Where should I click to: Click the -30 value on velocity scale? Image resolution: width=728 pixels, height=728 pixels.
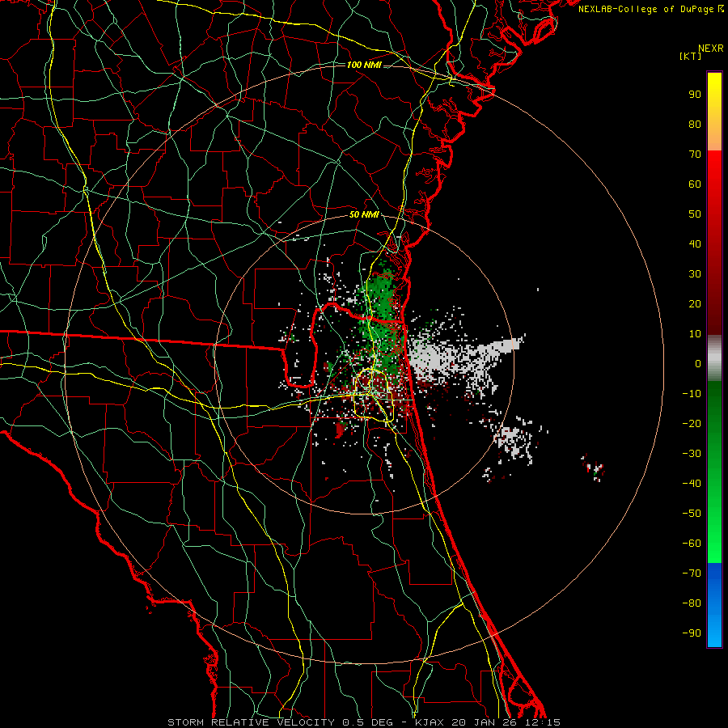click(692, 454)
